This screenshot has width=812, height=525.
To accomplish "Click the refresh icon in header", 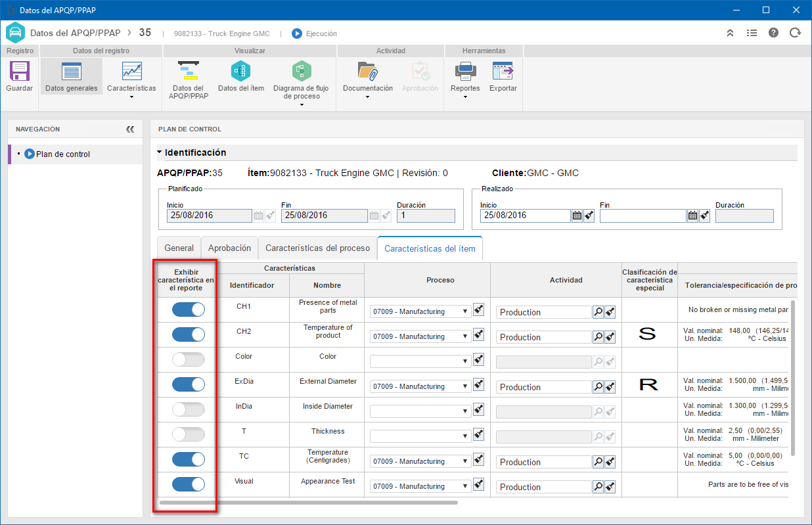I will point(795,33).
